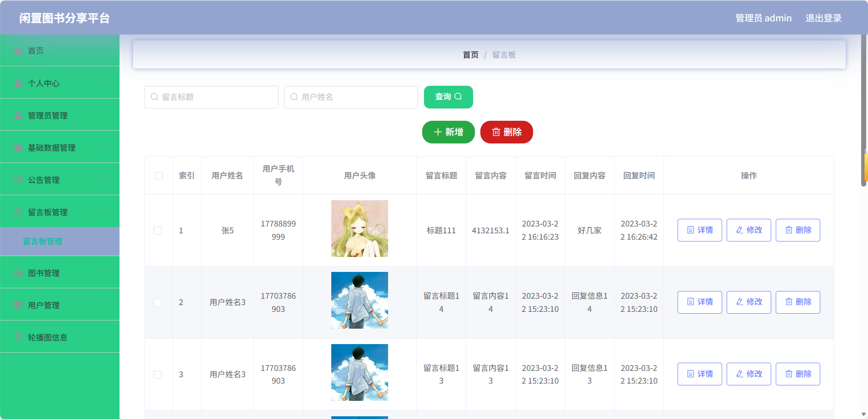The height and width of the screenshot is (419, 868).
Task: Click the green 新增 add button
Action: click(x=449, y=132)
